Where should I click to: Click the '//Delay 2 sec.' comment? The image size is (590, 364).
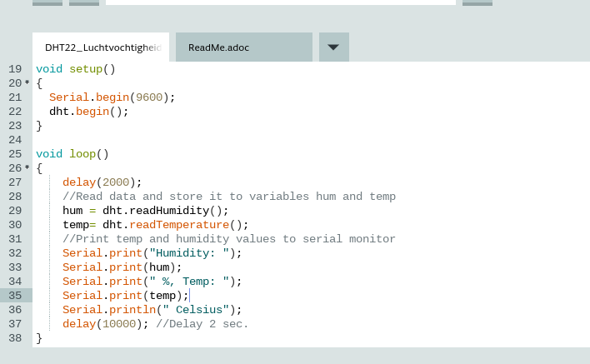(x=202, y=324)
